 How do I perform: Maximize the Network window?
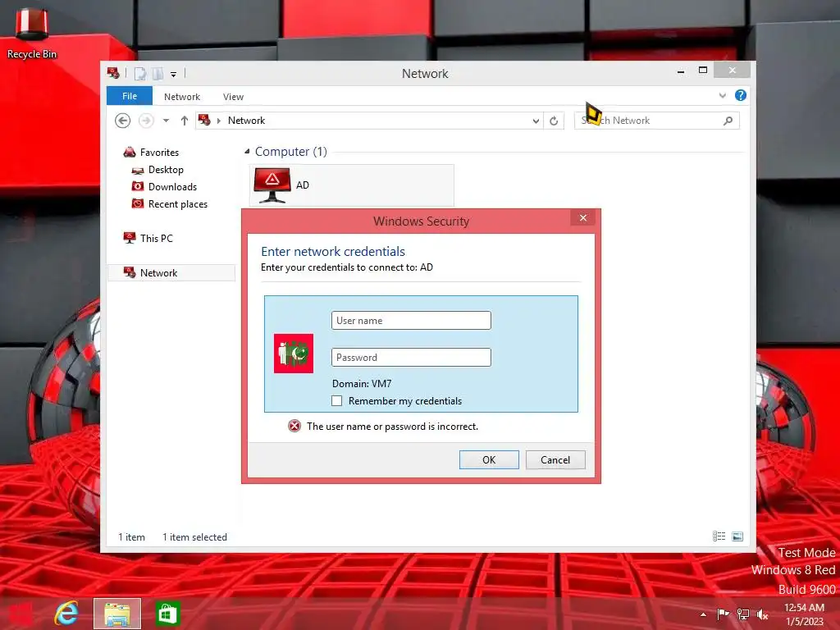[703, 71]
